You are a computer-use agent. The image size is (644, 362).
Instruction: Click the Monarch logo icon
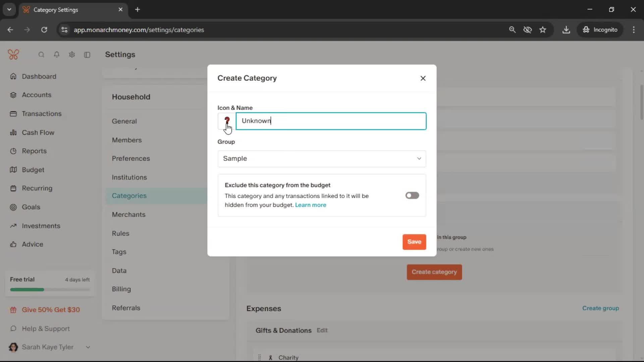pyautogui.click(x=13, y=55)
